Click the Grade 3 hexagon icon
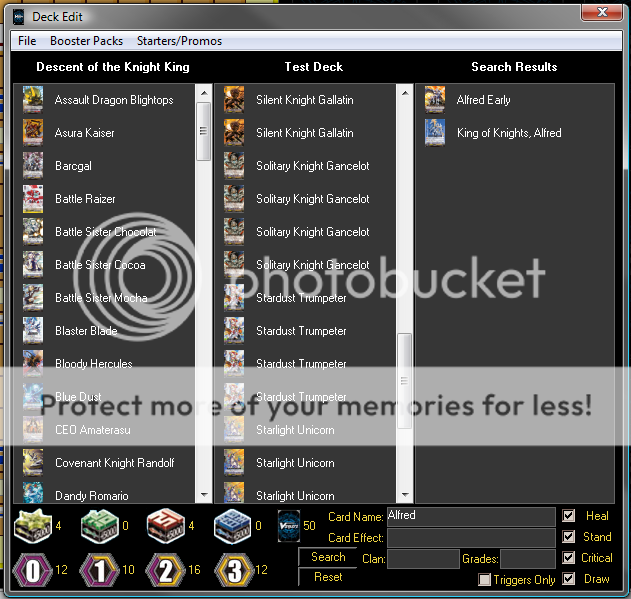This screenshot has width=631, height=599. 231,569
